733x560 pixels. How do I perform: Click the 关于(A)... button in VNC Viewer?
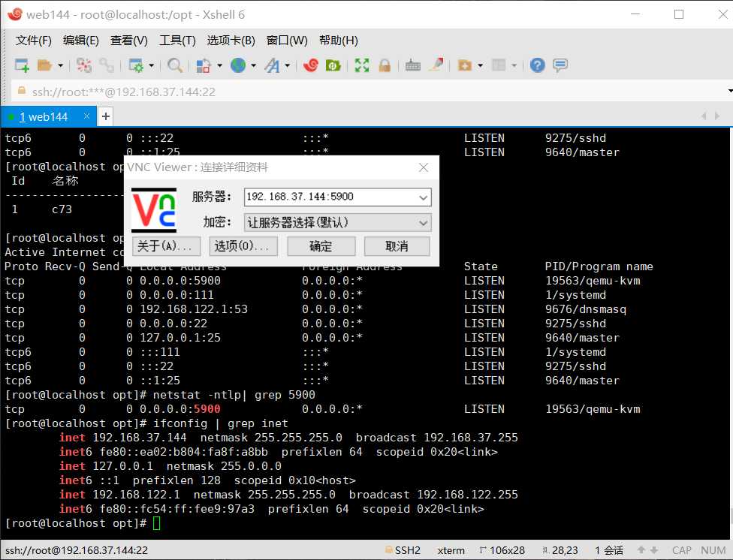(167, 246)
